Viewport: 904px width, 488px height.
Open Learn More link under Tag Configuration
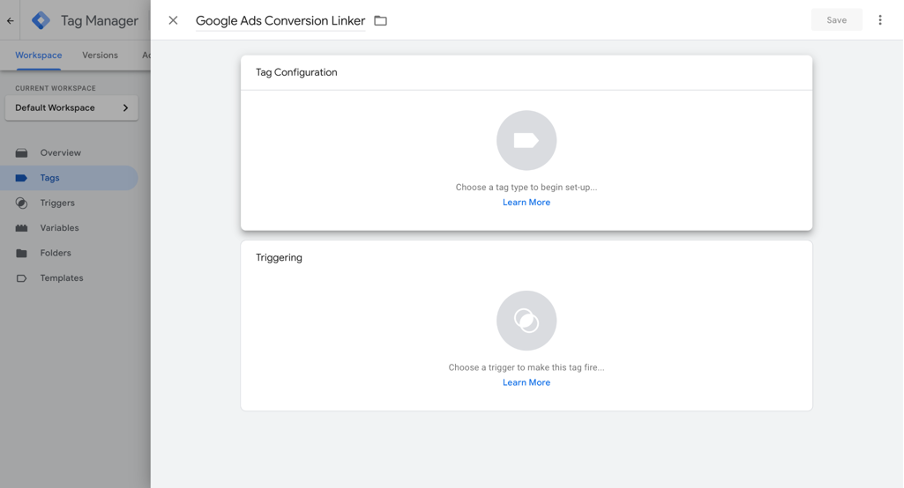[526, 202]
